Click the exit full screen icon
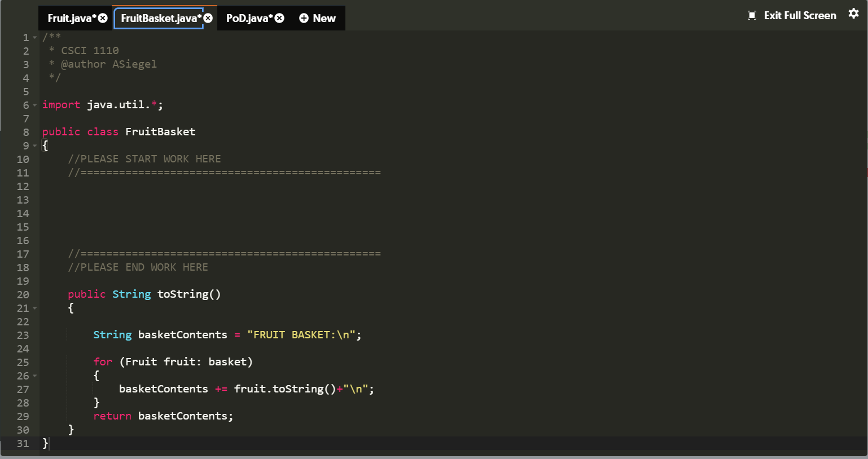Image resolution: width=868 pixels, height=459 pixels. click(752, 16)
